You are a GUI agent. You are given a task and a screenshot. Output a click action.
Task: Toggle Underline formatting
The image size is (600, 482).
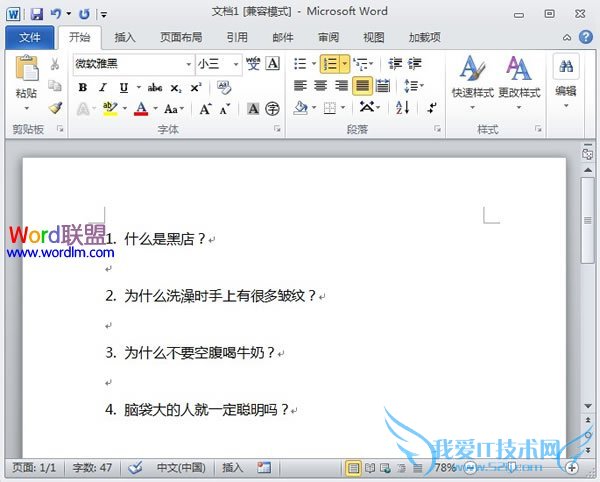click(124, 88)
